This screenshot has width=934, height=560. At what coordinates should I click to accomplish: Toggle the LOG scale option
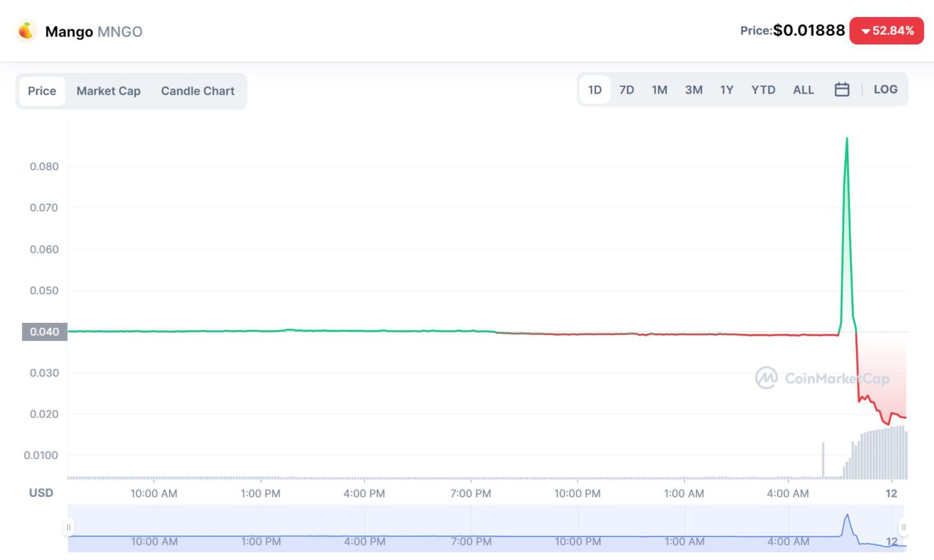click(x=885, y=89)
